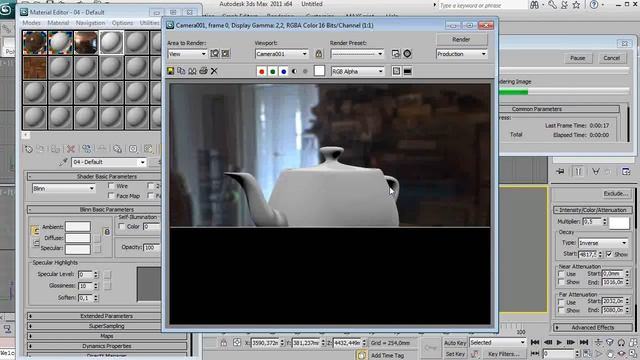
Task: Click Print Image icon in render window
Action: point(203,71)
